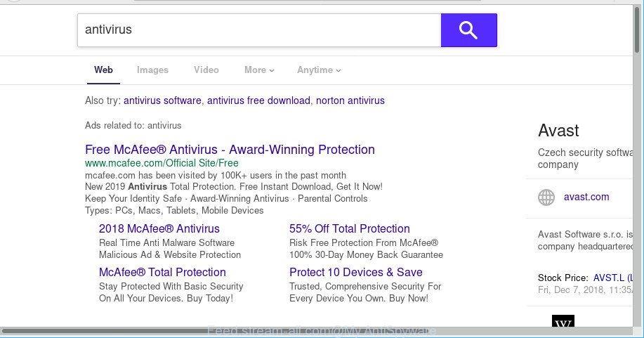
Task: Click 'mcafee.com has been visited by 100K+' line
Action: (x=216, y=175)
